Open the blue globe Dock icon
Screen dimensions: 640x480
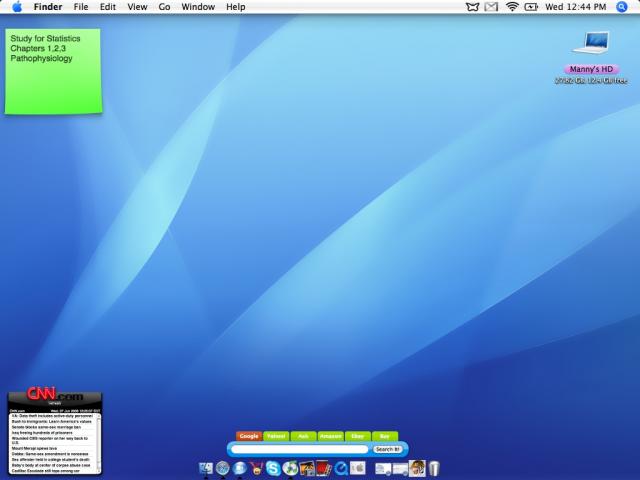240,468
